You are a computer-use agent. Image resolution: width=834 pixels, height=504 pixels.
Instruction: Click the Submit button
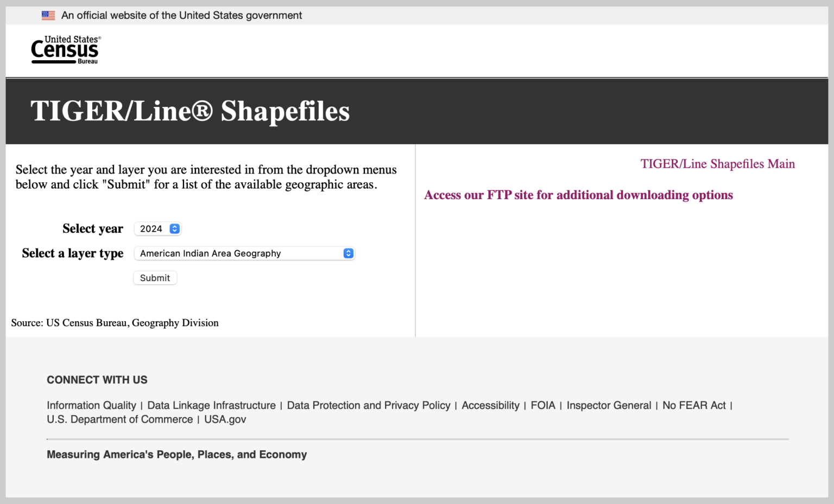pyautogui.click(x=155, y=278)
